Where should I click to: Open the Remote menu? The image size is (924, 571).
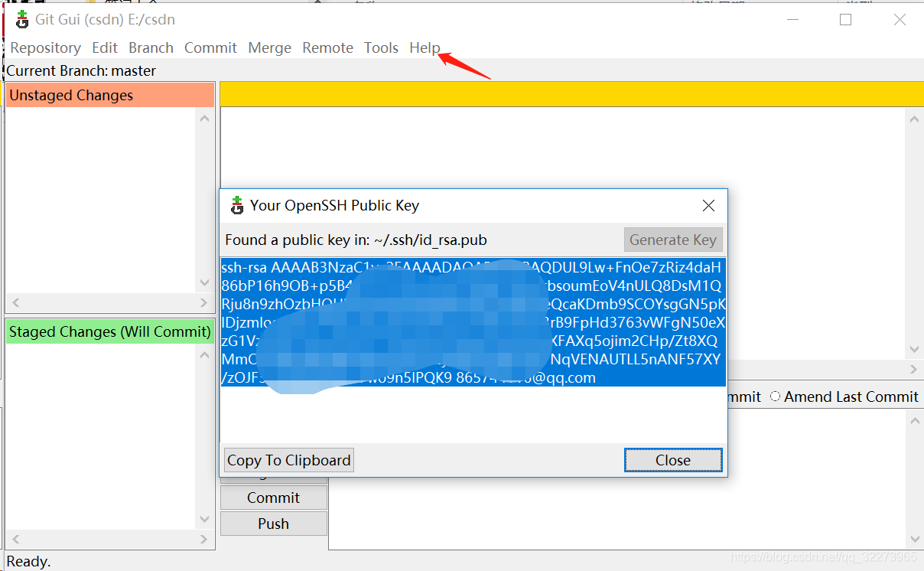pyautogui.click(x=327, y=47)
